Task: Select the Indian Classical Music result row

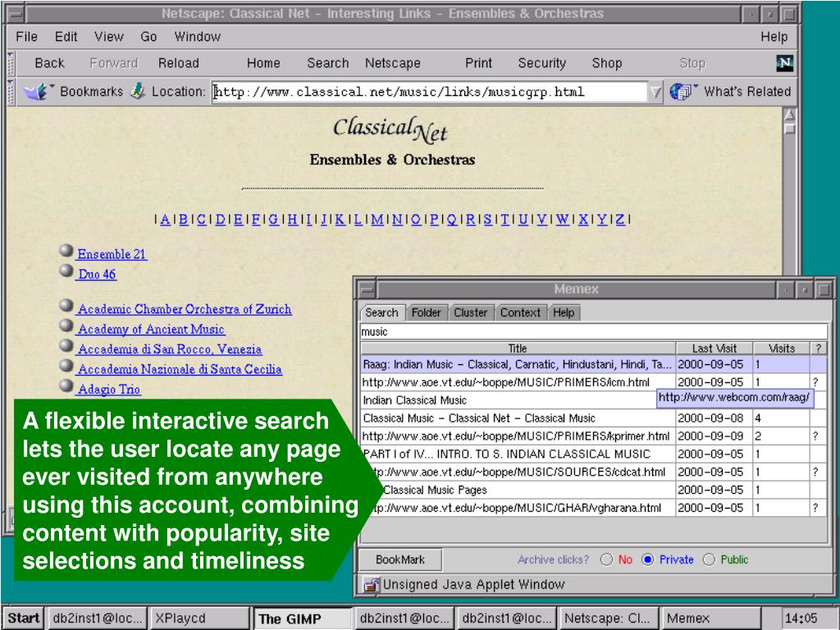Action: [594, 400]
